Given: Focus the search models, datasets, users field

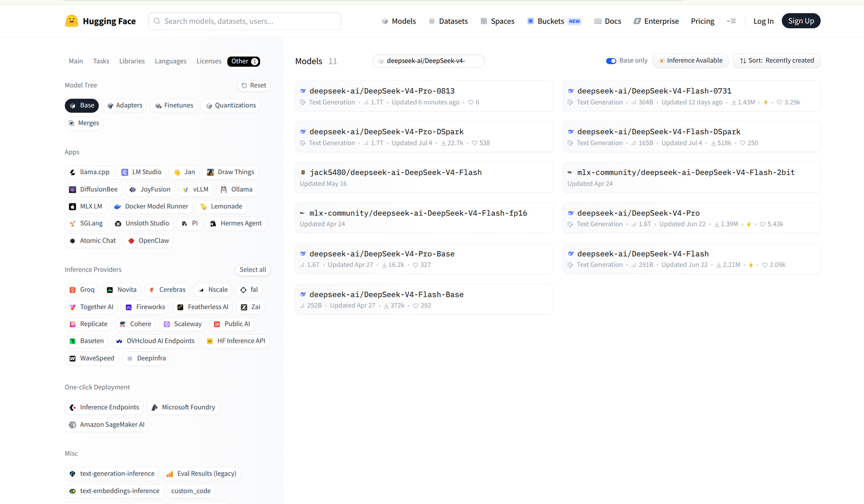Looking at the screenshot, I should click(244, 21).
